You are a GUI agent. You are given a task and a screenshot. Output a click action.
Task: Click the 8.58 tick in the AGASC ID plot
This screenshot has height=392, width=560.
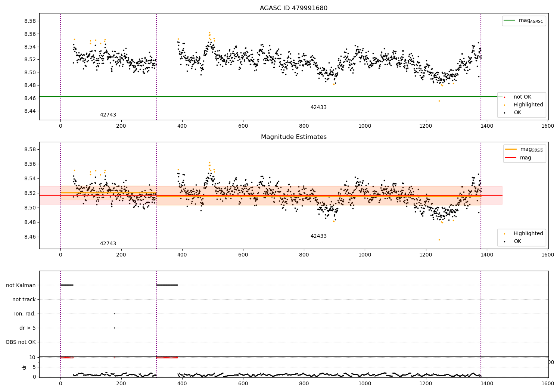(29, 21)
